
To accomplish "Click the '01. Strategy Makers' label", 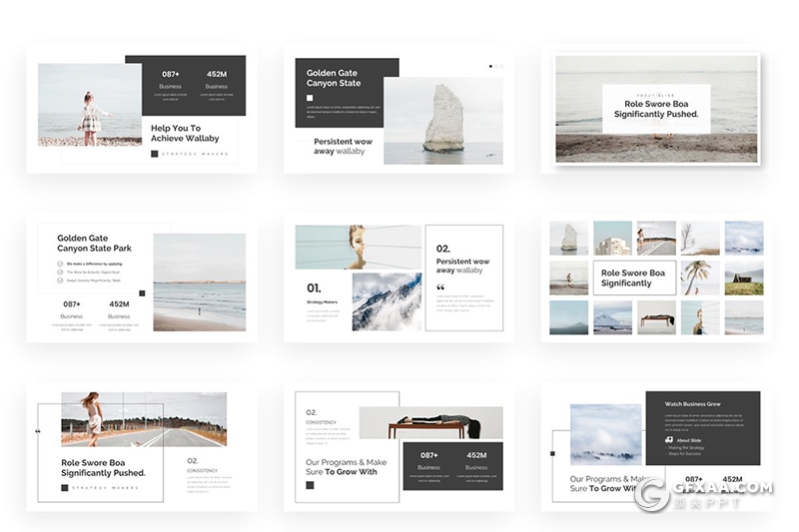I will click(x=322, y=293).
